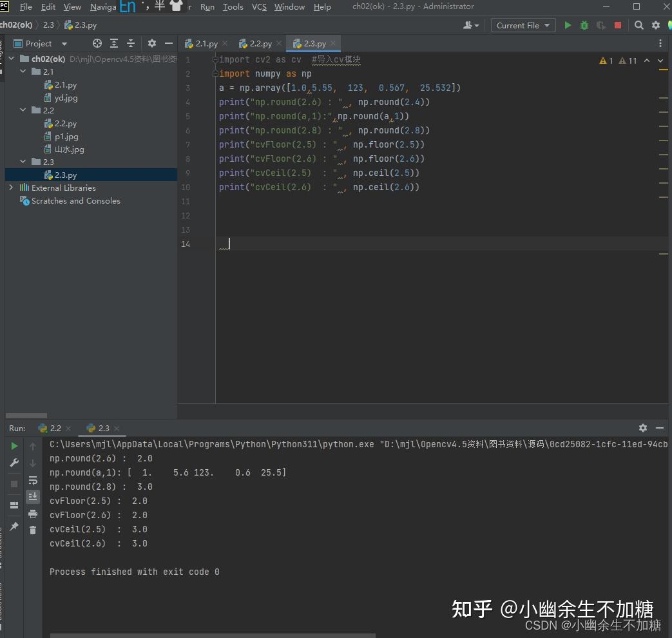Viewport: 672px width, 638px height.
Task: Stop the running process using the red square
Action: tap(618, 25)
